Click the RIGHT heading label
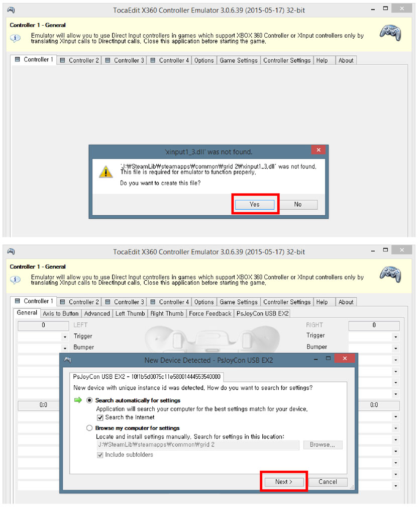 tap(314, 325)
